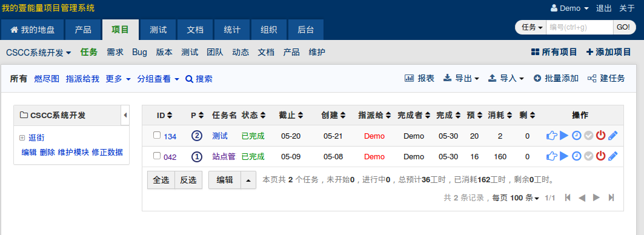Expand the 逛街 module tree node
The image size is (644, 235).
click(x=22, y=138)
